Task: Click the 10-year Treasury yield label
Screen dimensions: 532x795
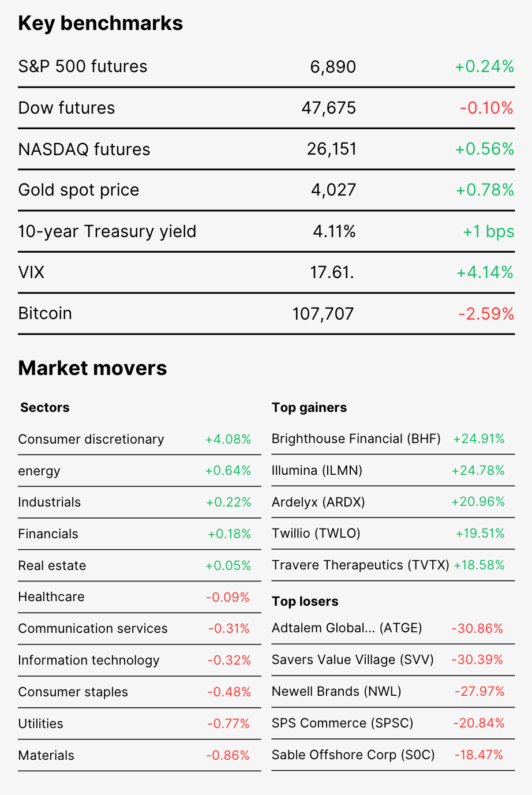Action: [x=107, y=231]
